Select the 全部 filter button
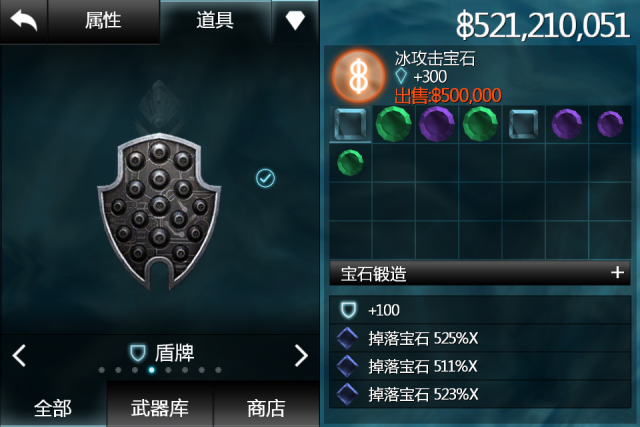The image size is (640, 427). pyautogui.click(x=53, y=407)
